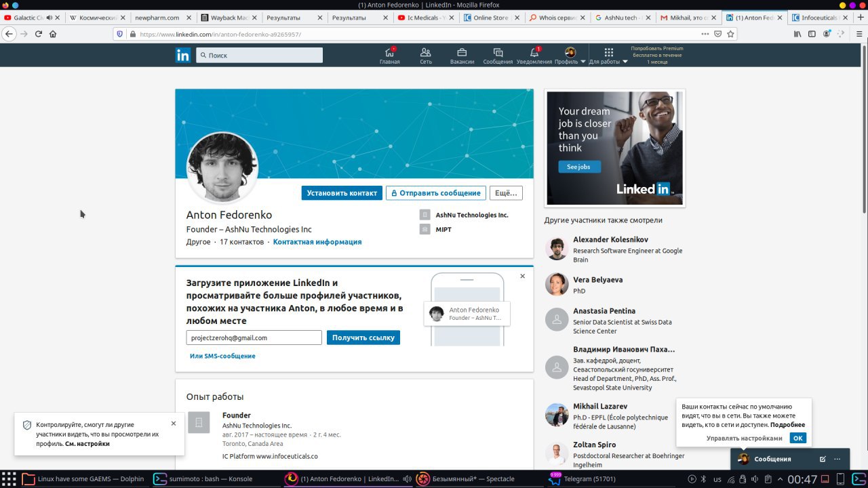Reload the page with the refresh icon
868x488 pixels.
(x=39, y=34)
